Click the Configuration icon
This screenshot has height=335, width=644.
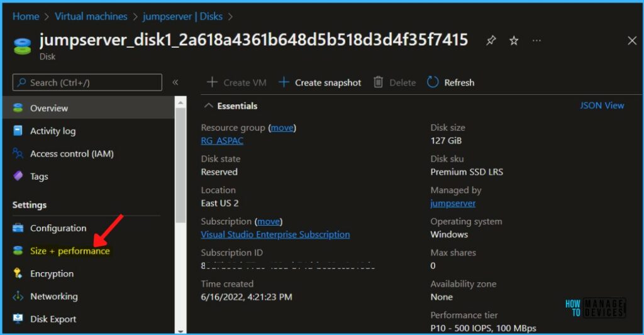point(18,228)
